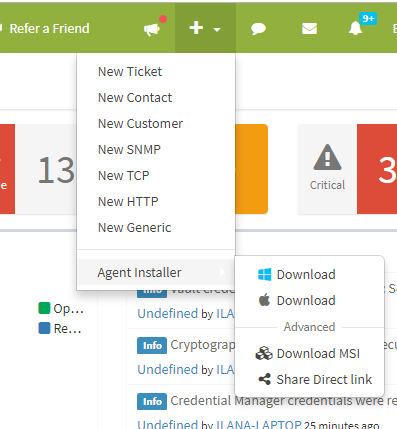Click the Refer a Friend link
The width and height of the screenshot is (397, 429).
49,29
